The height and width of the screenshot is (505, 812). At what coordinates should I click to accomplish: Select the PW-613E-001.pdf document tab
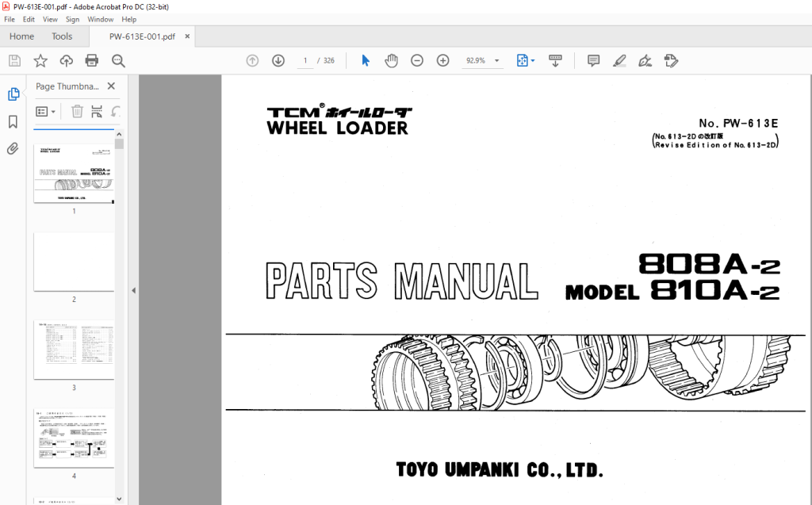(x=142, y=36)
